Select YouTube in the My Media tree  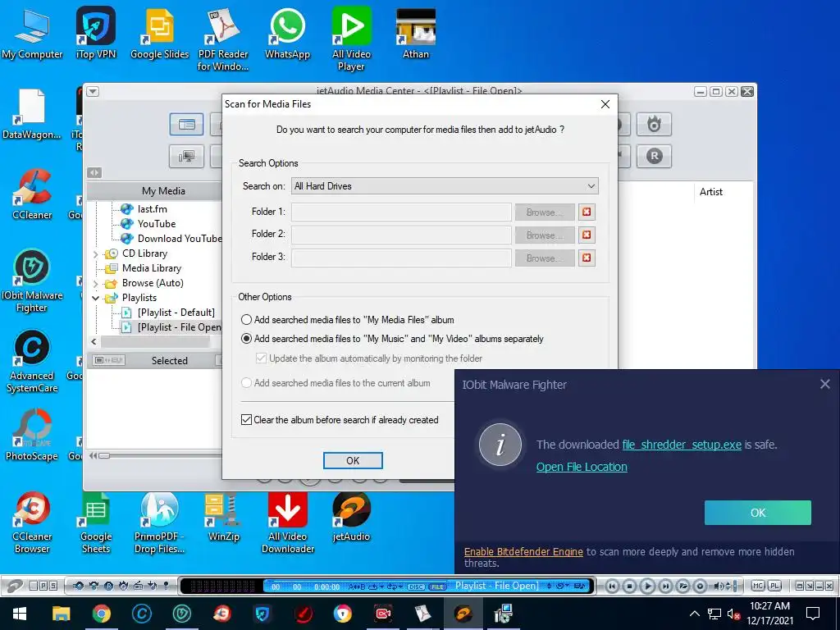click(157, 224)
